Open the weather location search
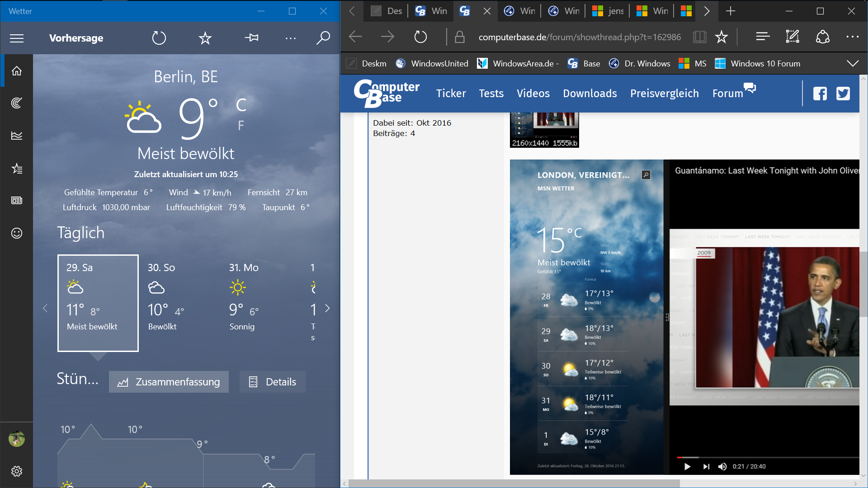868x488 pixels. click(x=323, y=38)
